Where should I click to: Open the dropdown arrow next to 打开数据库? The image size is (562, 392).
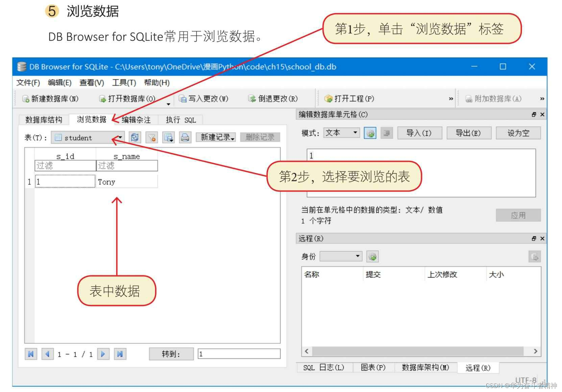tap(168, 104)
